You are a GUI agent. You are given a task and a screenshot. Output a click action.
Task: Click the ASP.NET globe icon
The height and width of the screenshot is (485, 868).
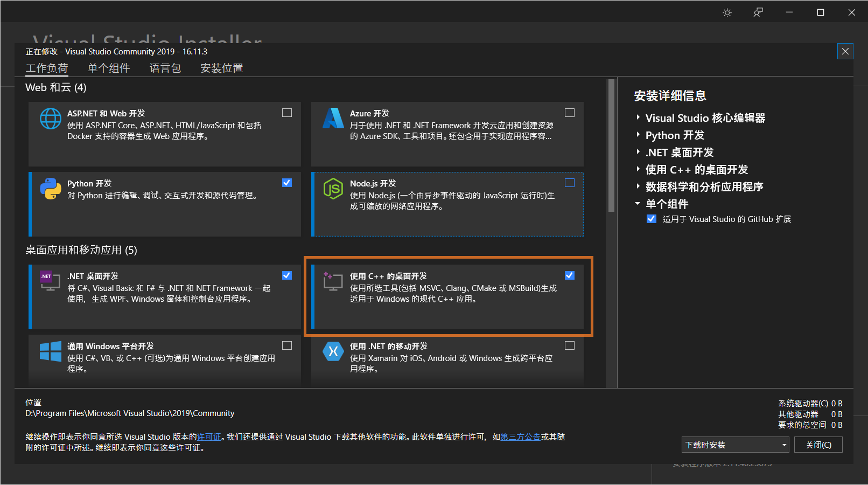[x=51, y=119]
